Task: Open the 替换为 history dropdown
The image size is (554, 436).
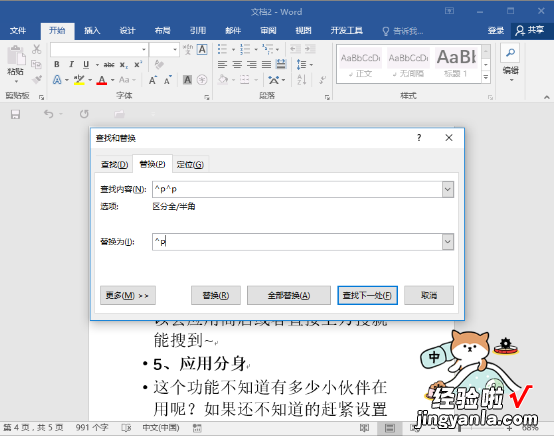Action: pyautogui.click(x=448, y=242)
